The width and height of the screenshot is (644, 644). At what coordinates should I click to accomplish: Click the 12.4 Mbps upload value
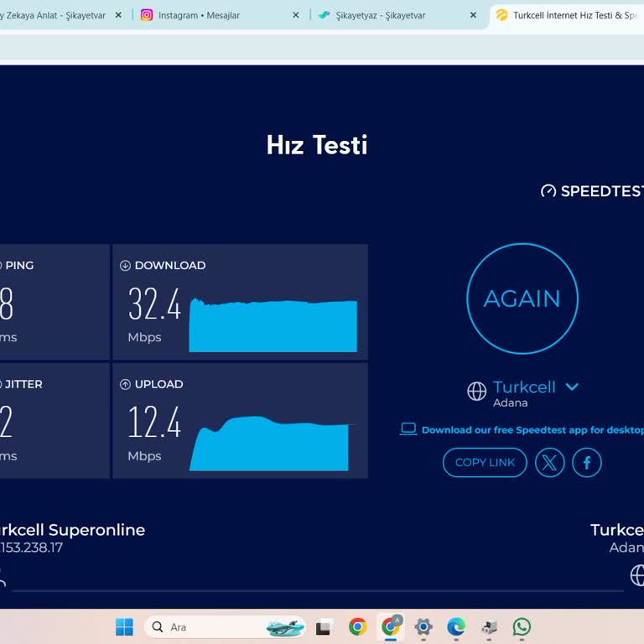click(x=154, y=422)
